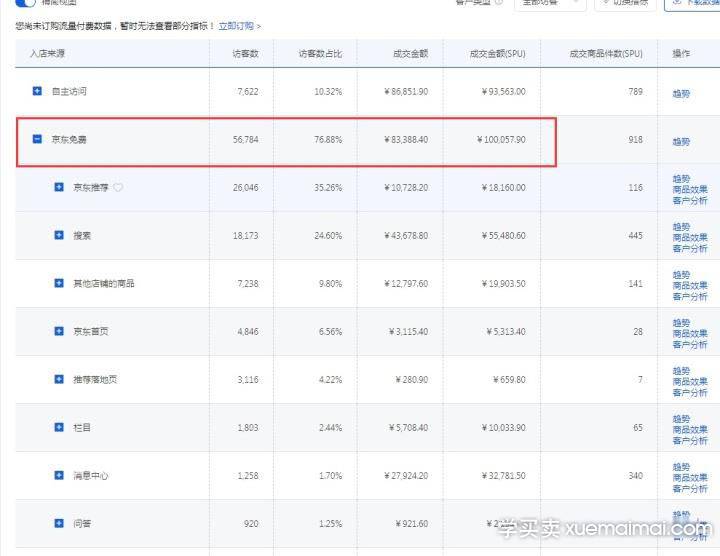
Task: Open 商品效果 for the 京东首页 row
Action: pos(690,334)
